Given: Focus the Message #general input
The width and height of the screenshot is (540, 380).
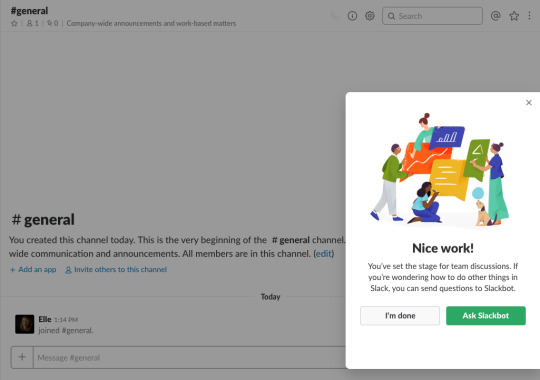Looking at the screenshot, I should (x=189, y=358).
